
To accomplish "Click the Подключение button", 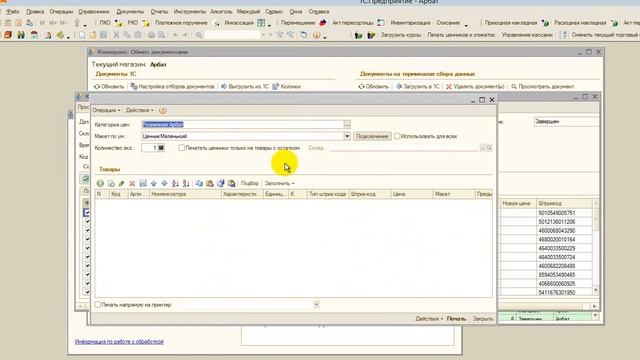I will coord(372,136).
